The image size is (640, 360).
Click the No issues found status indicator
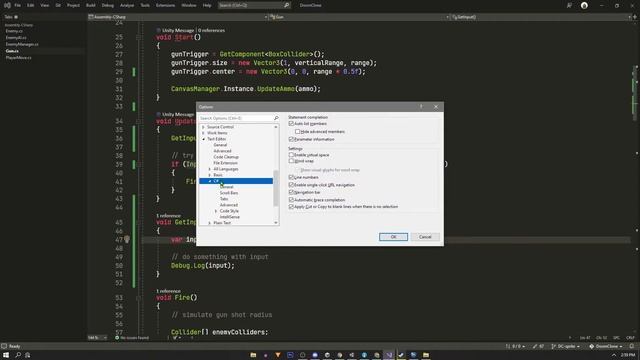click(132, 338)
